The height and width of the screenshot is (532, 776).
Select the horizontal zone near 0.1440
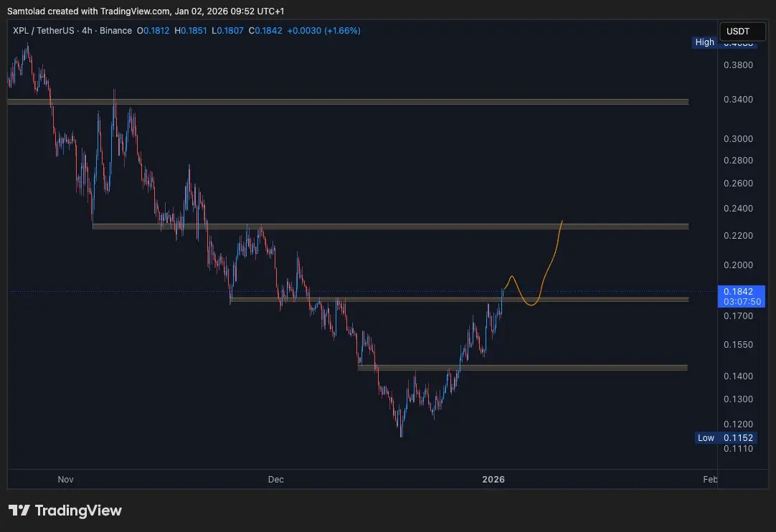(523, 368)
